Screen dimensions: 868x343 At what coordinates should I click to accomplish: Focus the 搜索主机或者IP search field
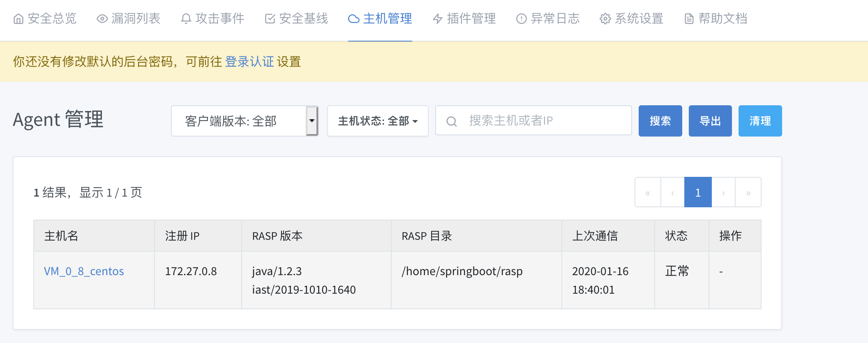(x=533, y=121)
